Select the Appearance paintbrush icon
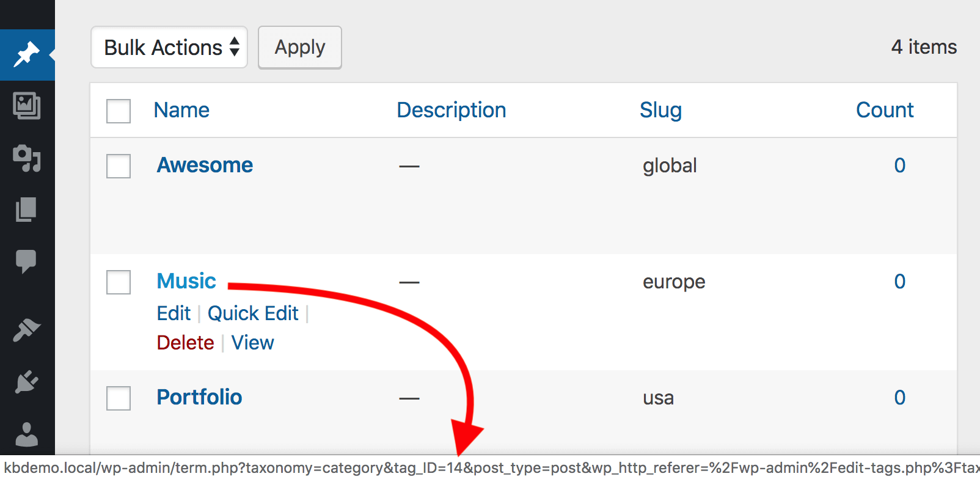 tap(27, 331)
